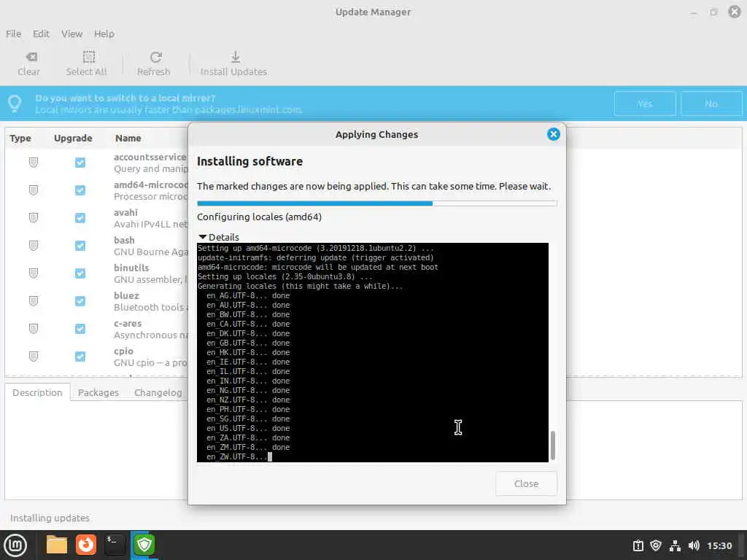The width and height of the screenshot is (747, 560).
Task: Click the Clear toolbar icon
Action: pyautogui.click(x=31, y=57)
